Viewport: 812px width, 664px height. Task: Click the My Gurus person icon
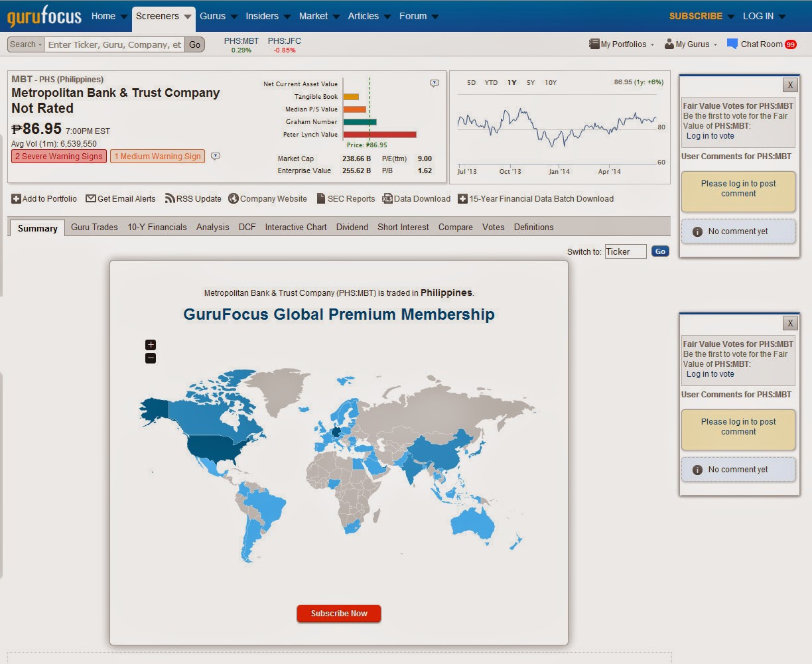click(x=669, y=44)
